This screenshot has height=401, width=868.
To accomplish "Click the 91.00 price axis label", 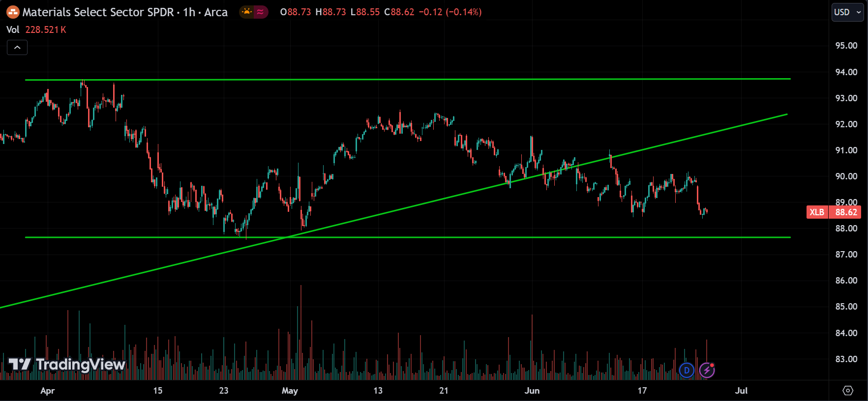I will 846,150.
